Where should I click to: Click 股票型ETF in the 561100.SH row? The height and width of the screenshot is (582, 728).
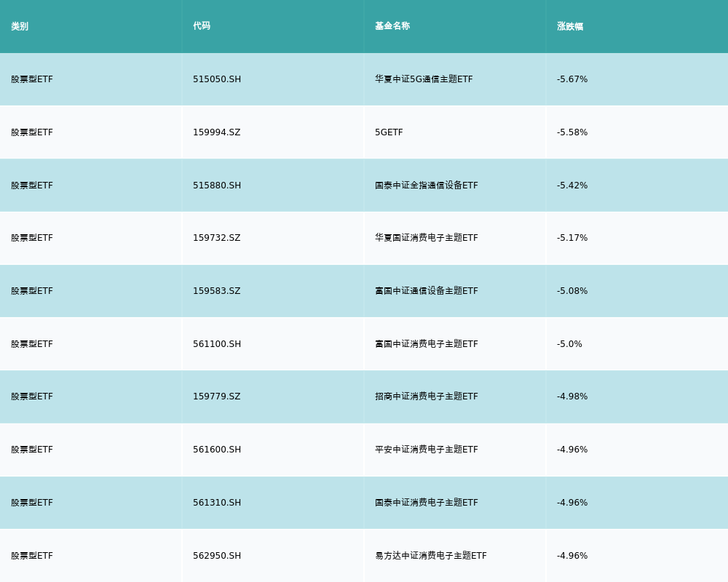point(32,344)
